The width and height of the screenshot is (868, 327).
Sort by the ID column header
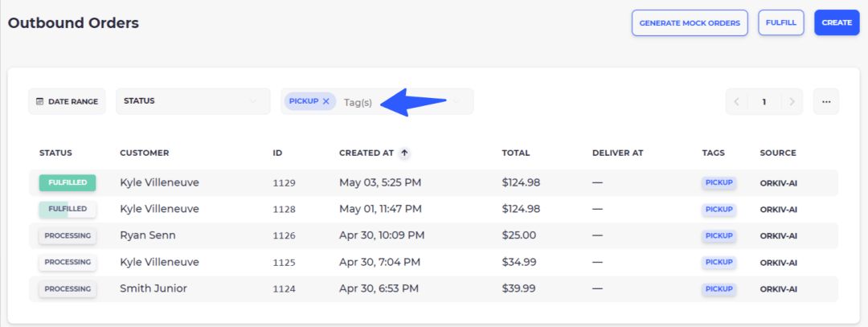click(278, 153)
